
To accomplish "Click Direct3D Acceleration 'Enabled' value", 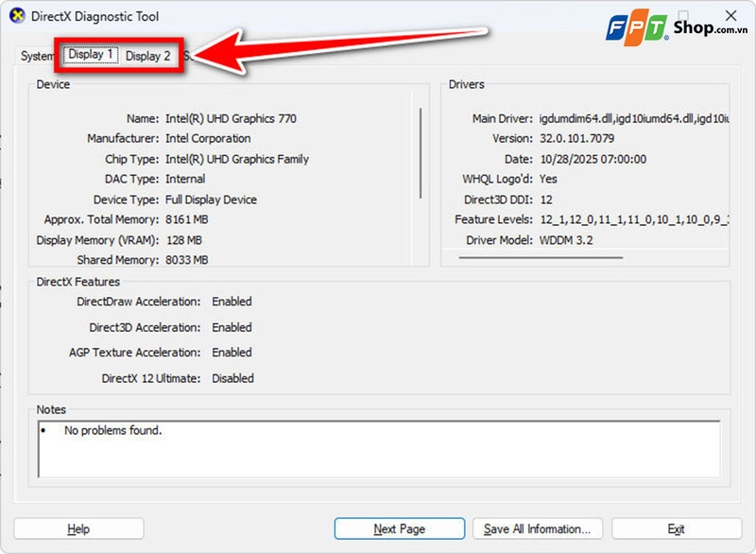I will tap(232, 327).
